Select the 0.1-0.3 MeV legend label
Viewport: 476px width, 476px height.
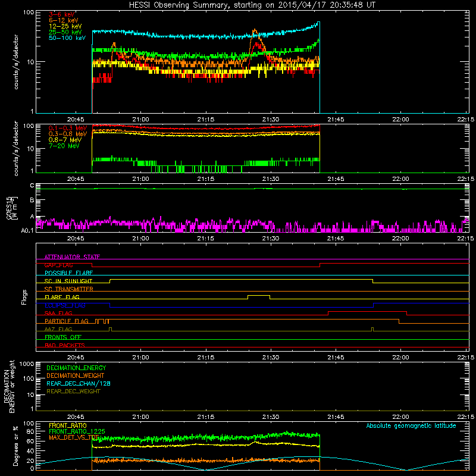pyautogui.click(x=68, y=128)
